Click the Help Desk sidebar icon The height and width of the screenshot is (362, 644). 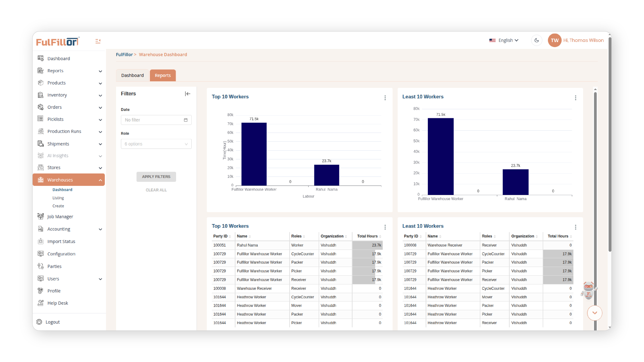40,303
